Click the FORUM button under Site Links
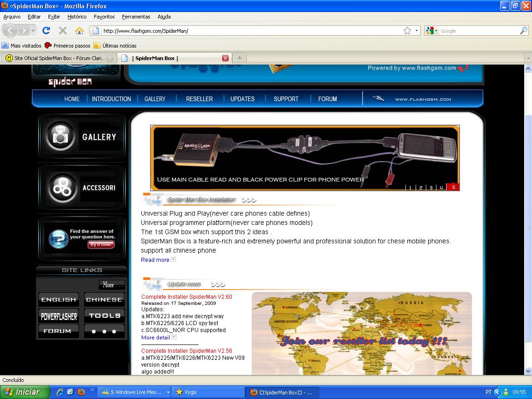This screenshot has height=399, width=532. click(59, 331)
